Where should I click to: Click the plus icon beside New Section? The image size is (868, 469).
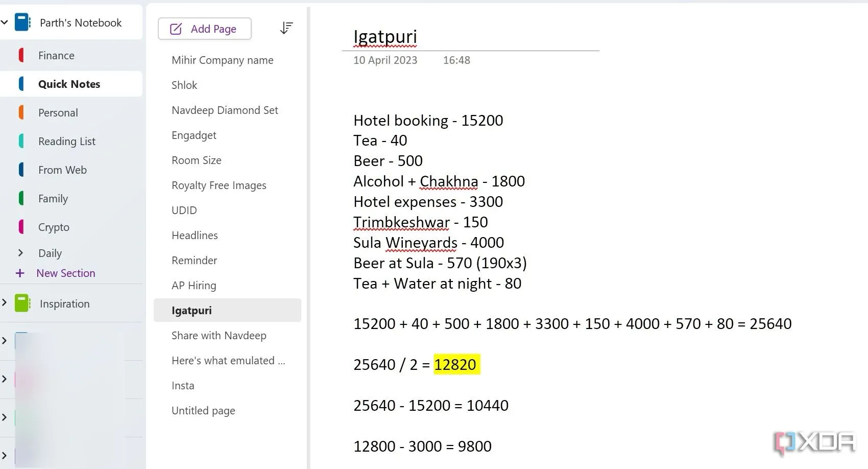pyautogui.click(x=20, y=273)
